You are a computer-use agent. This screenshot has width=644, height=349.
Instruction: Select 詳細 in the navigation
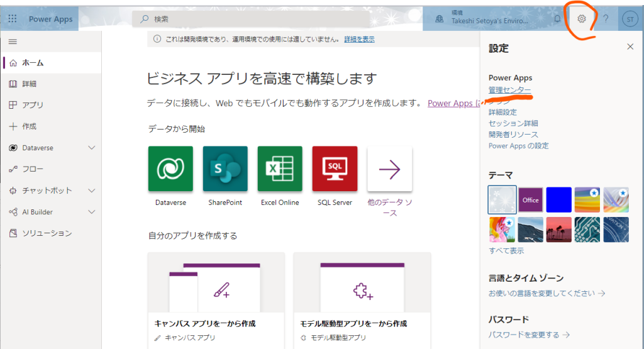tap(52, 84)
